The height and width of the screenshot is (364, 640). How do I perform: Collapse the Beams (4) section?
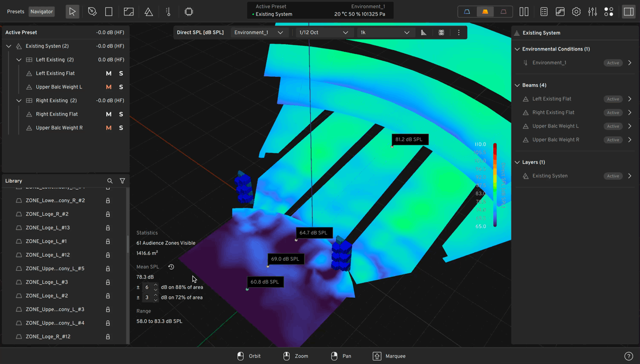(517, 85)
